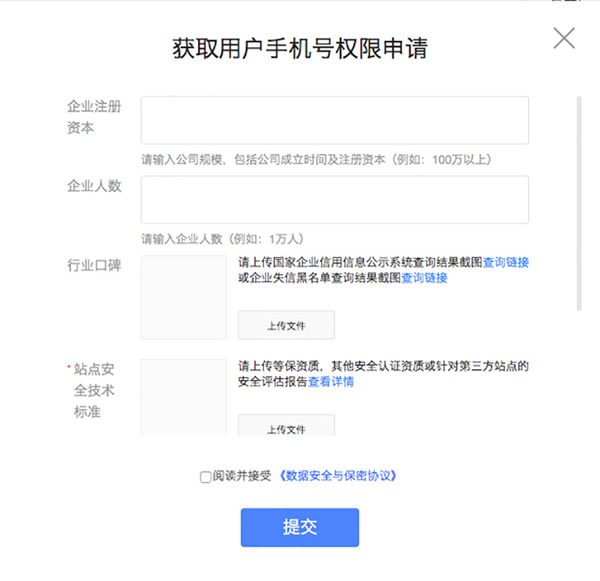This screenshot has width=600, height=581.
Task: Tick the 阅读并接受 checkbox
Action: pyautogui.click(x=206, y=477)
